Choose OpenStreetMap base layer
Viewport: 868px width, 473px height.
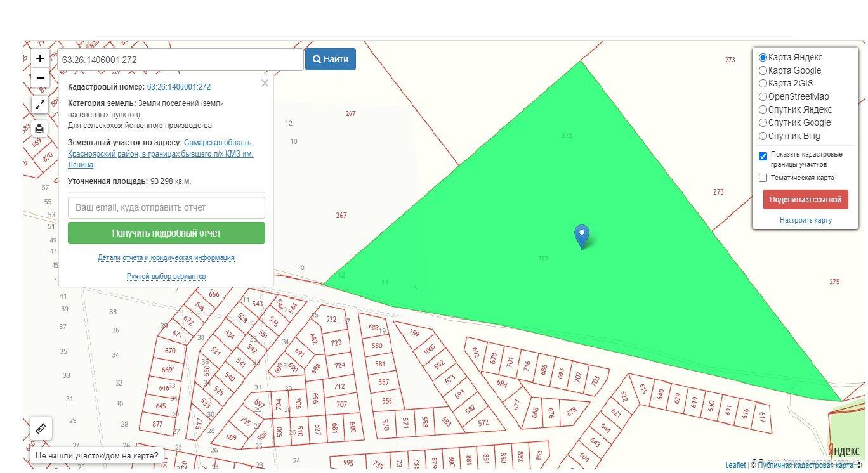click(x=763, y=96)
